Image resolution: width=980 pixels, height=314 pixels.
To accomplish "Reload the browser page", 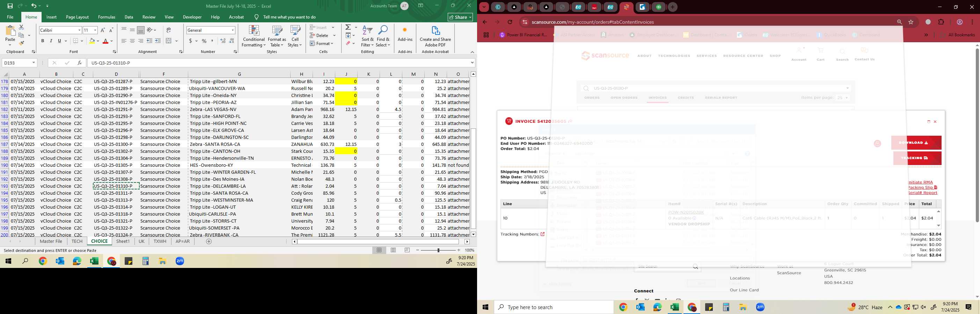I will coord(510,22).
